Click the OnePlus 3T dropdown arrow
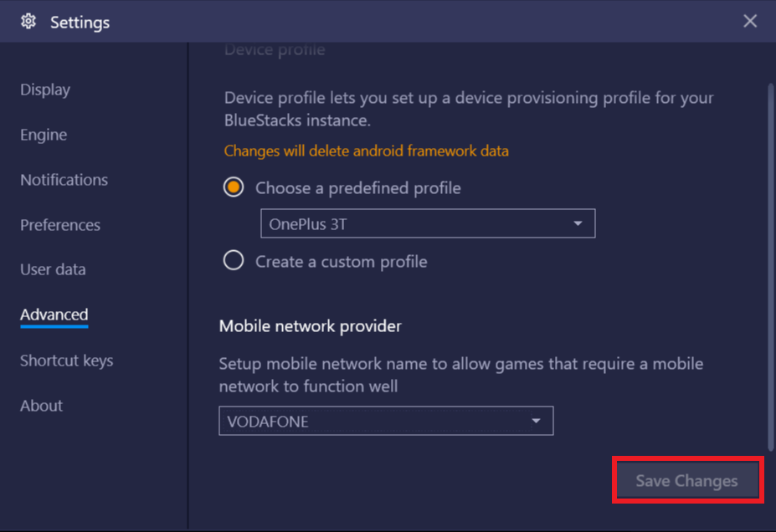Screen dimensions: 776x532 578,223
